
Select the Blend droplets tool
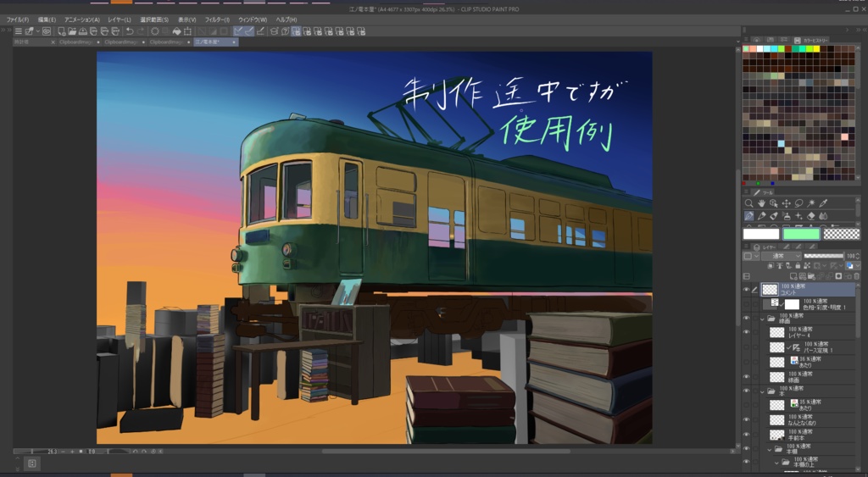tap(823, 216)
